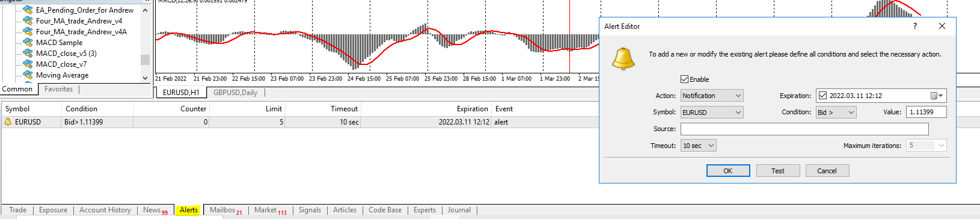
Task: Click the Value input field
Action: pyautogui.click(x=926, y=112)
